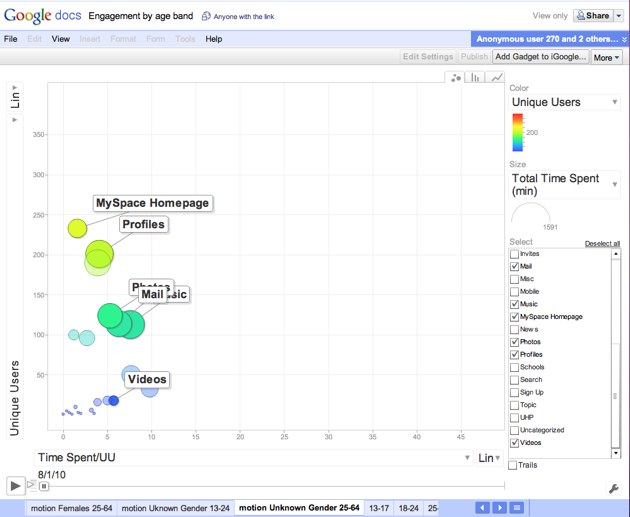
Task: Check the Invites checkbox
Action: [x=514, y=254]
